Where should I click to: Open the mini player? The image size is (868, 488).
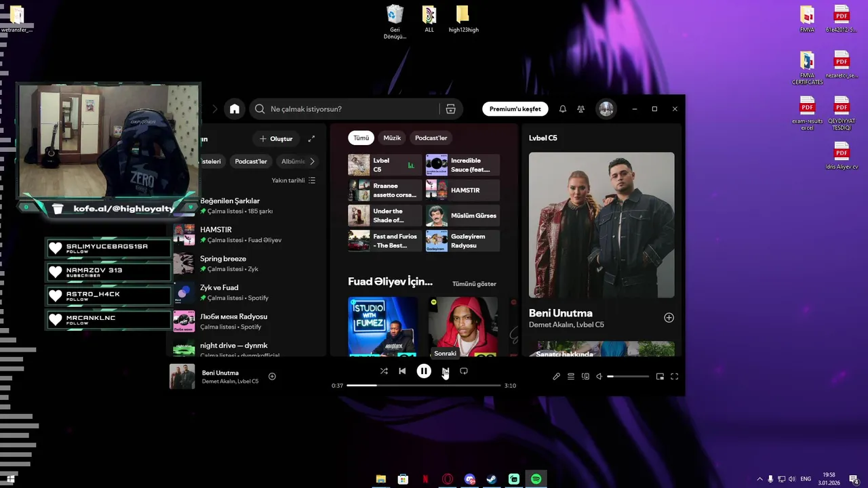[660, 376]
